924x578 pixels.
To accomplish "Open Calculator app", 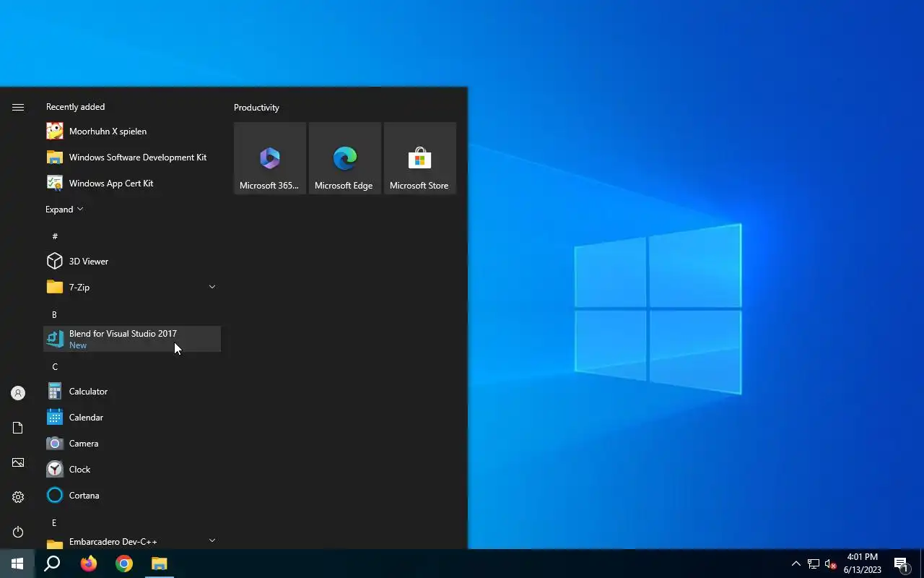I will (x=132, y=392).
